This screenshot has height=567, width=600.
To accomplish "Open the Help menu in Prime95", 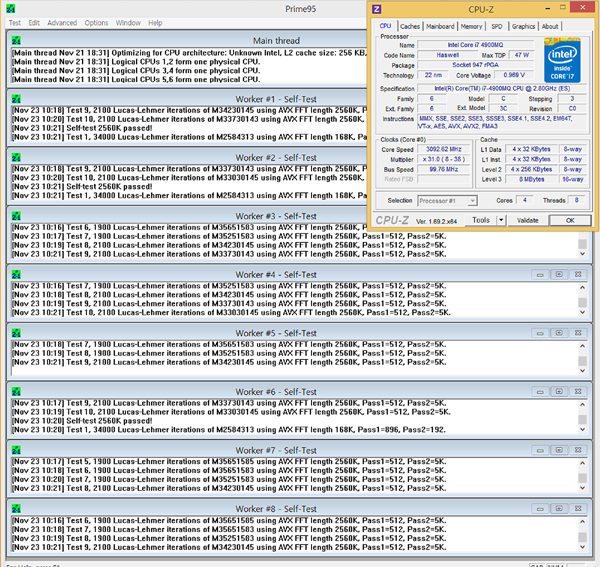I will coord(155,23).
